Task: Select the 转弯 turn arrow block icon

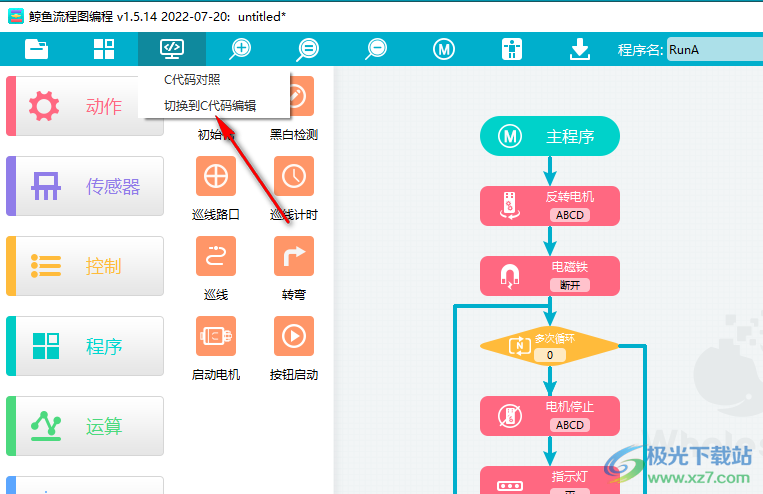Action: (x=293, y=256)
